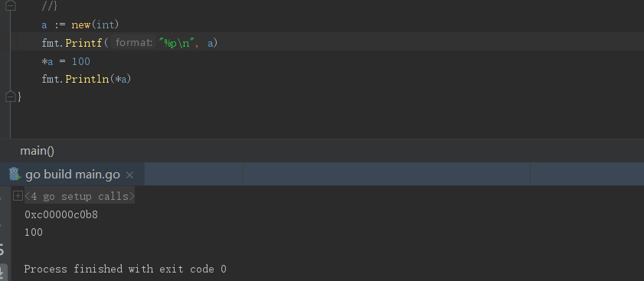Click the fold marker beside the //} comment

point(11,5)
